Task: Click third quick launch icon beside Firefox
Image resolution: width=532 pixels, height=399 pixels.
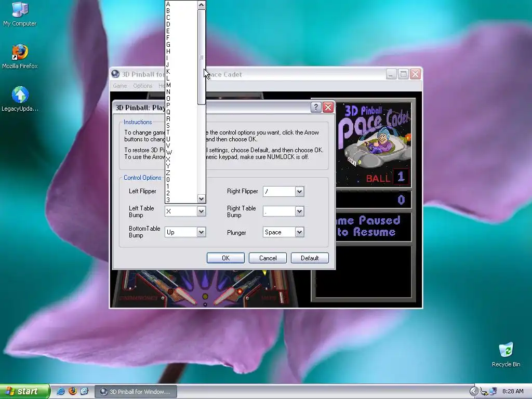Action: pos(84,391)
